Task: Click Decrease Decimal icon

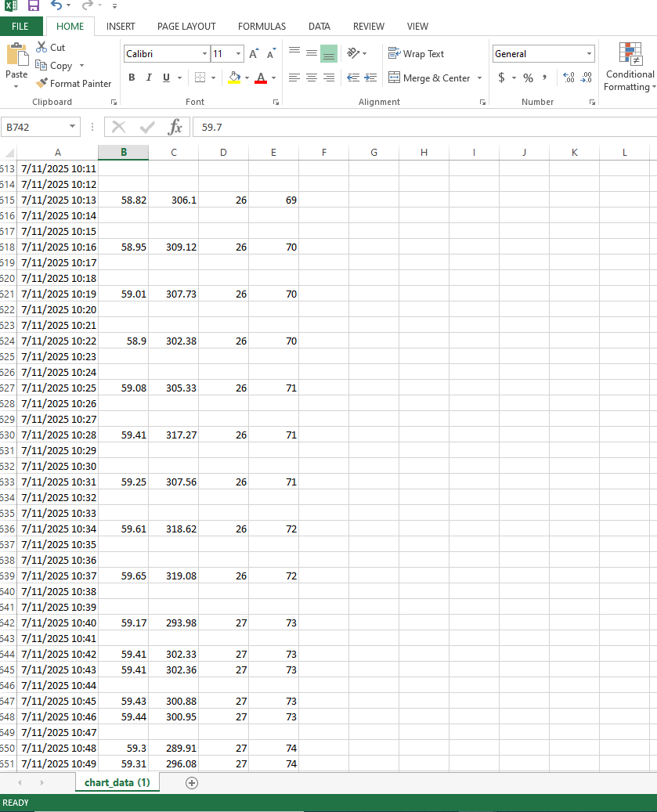Action: point(586,78)
